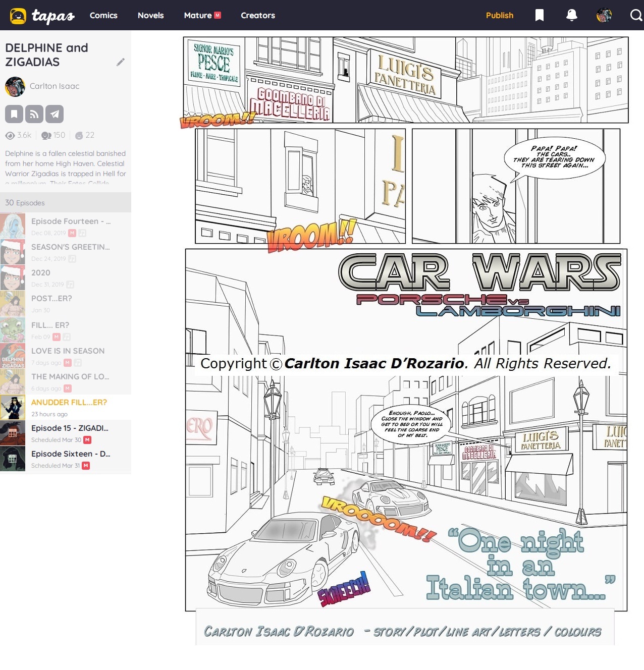Click the RSS feed button
The image size is (644, 670).
34,114
